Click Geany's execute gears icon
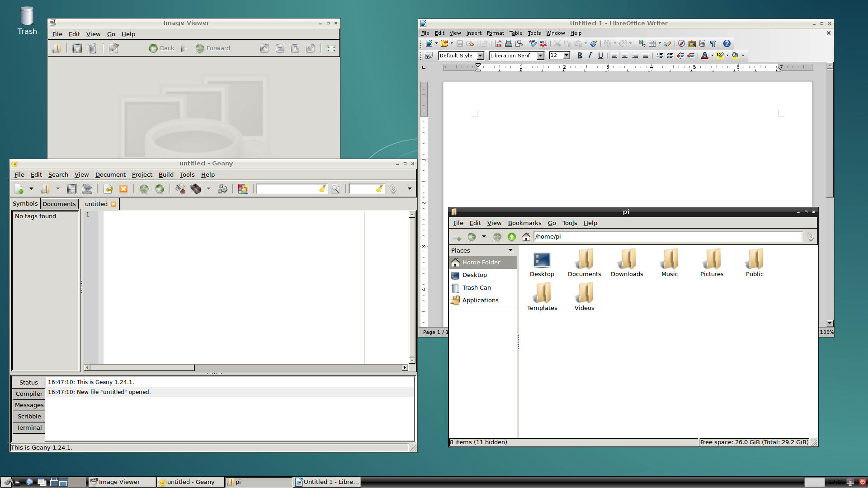This screenshot has height=488, width=868. click(x=222, y=189)
